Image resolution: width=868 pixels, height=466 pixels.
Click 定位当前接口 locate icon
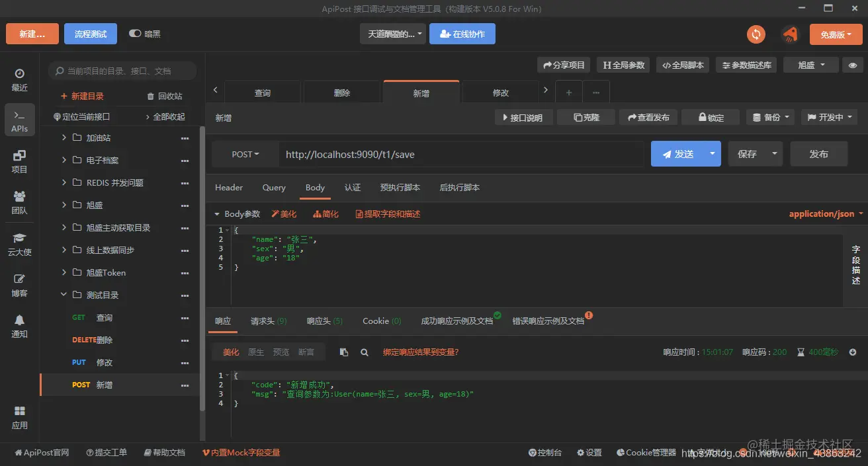(x=81, y=116)
